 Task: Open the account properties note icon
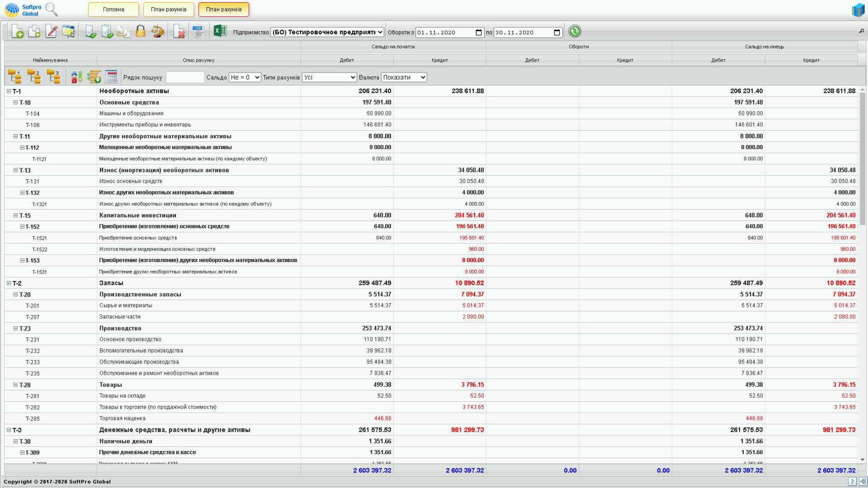point(69,31)
